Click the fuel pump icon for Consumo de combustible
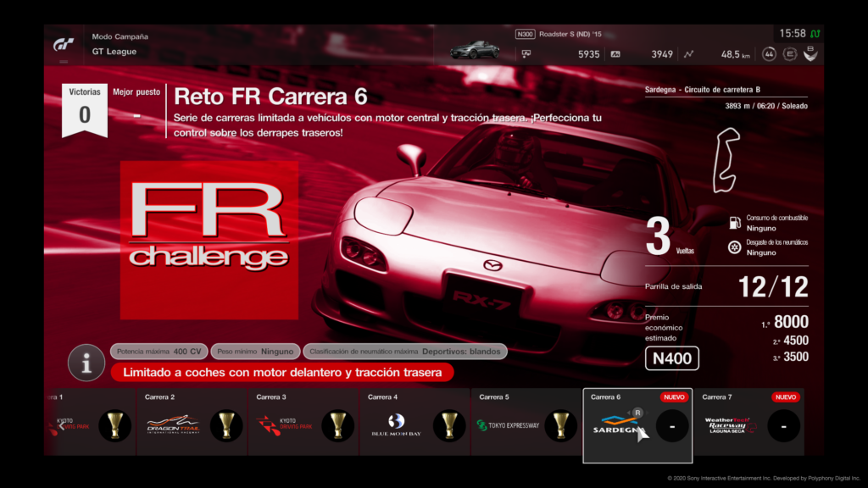This screenshot has height=488, width=868. point(735,223)
